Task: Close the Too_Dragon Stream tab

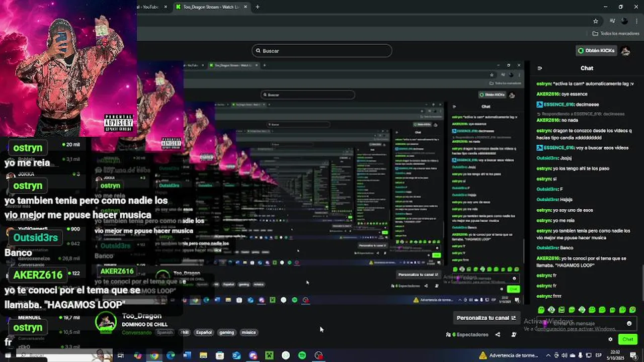Action: tap(246, 7)
